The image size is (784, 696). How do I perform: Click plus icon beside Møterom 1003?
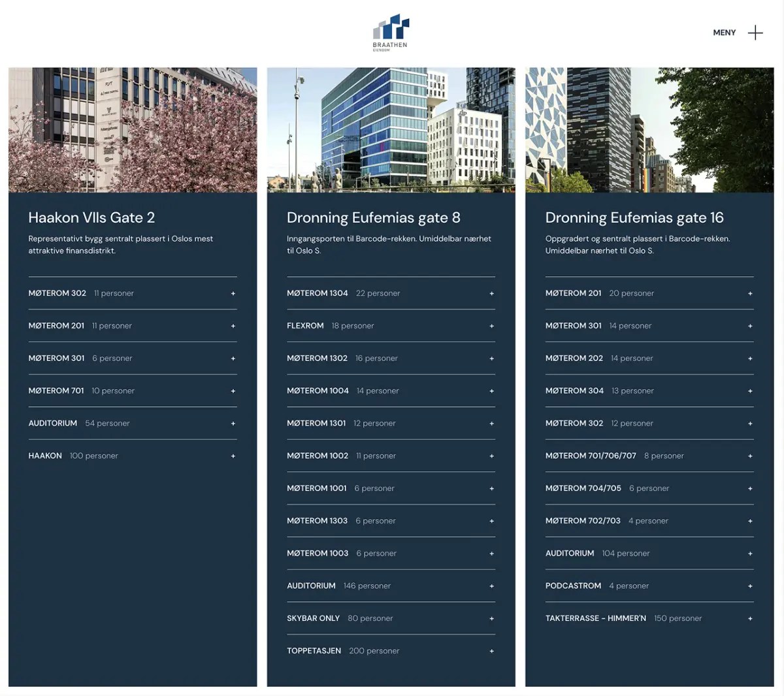[492, 554]
